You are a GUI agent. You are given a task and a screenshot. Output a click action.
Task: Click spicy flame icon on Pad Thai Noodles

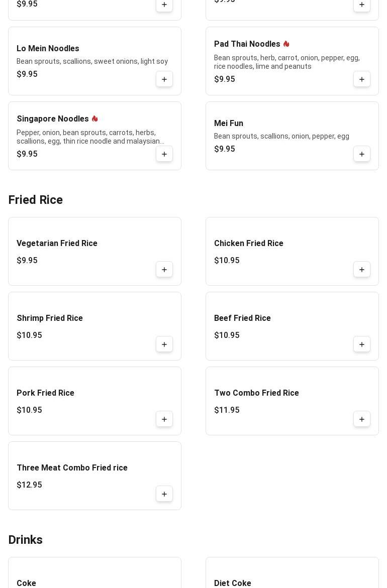(286, 44)
